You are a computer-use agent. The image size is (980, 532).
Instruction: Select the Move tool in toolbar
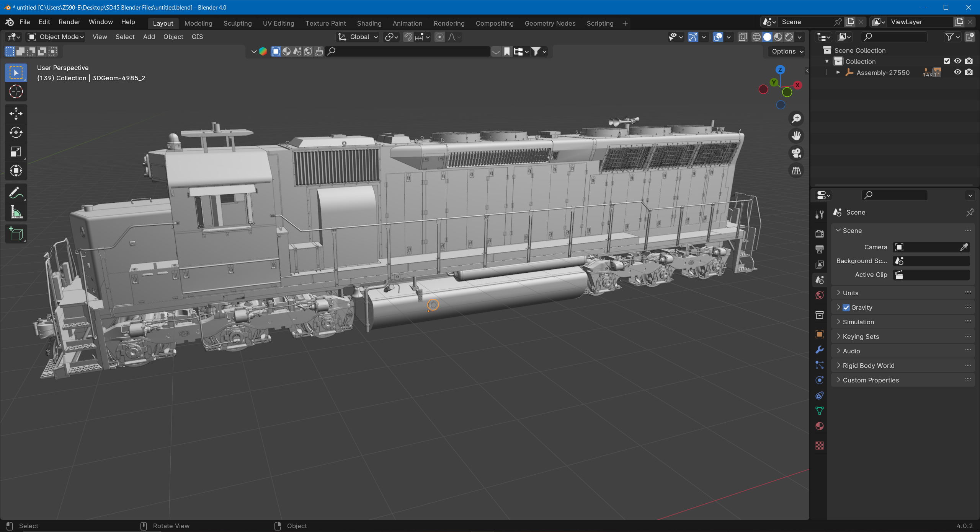pyautogui.click(x=16, y=114)
